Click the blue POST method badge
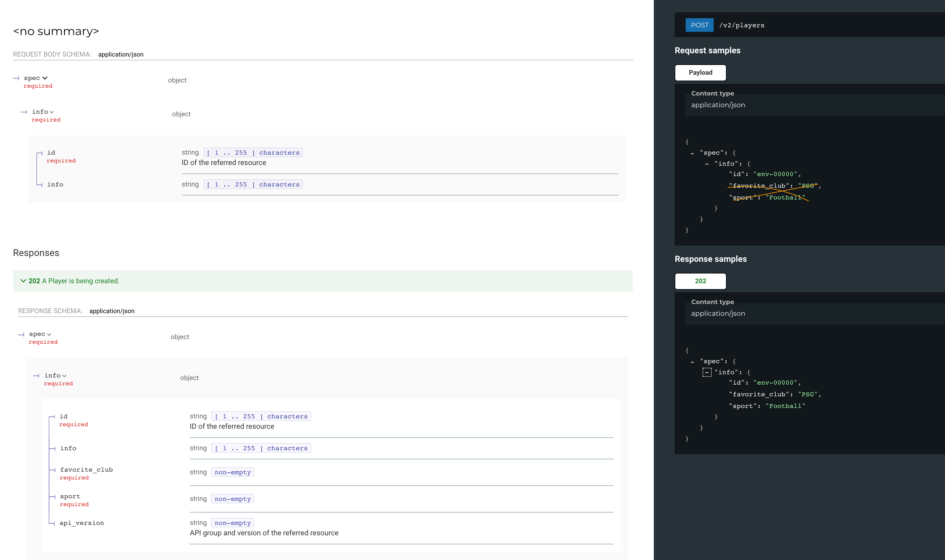This screenshot has height=560, width=945. click(699, 25)
